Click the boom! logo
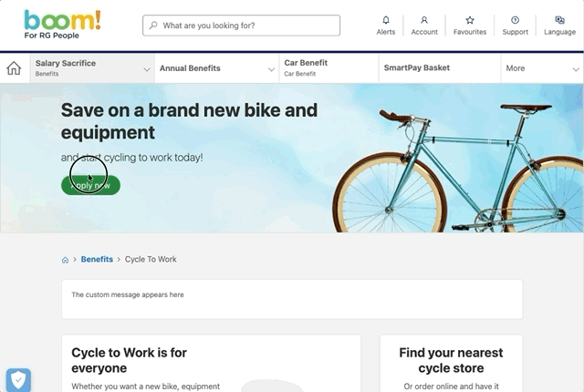Screen dimensions: 584x392 [x=62, y=25]
